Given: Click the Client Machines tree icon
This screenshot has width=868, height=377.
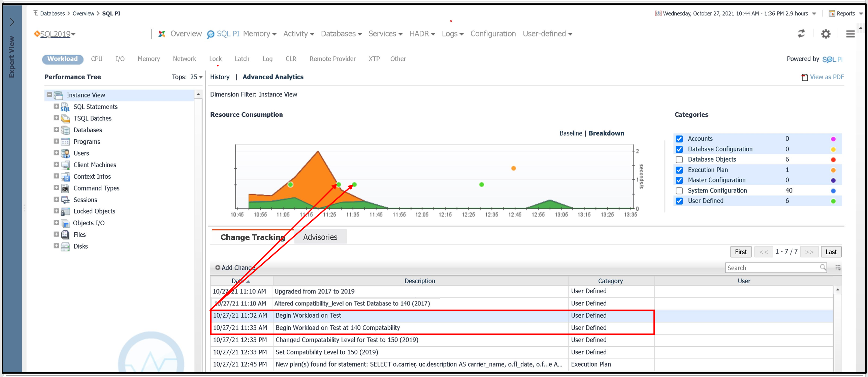Looking at the screenshot, I should [x=65, y=165].
